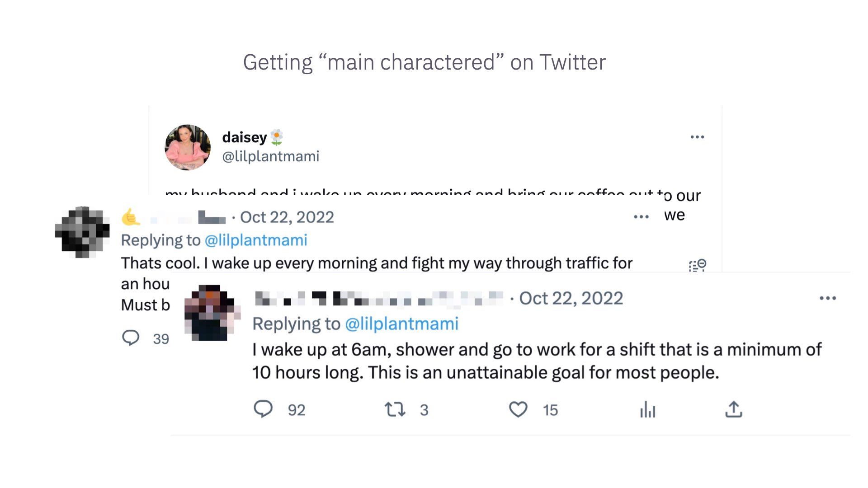Click the Oct 22, 2022 date on traffic reply
Screen dimensions: 868x488
point(287,217)
